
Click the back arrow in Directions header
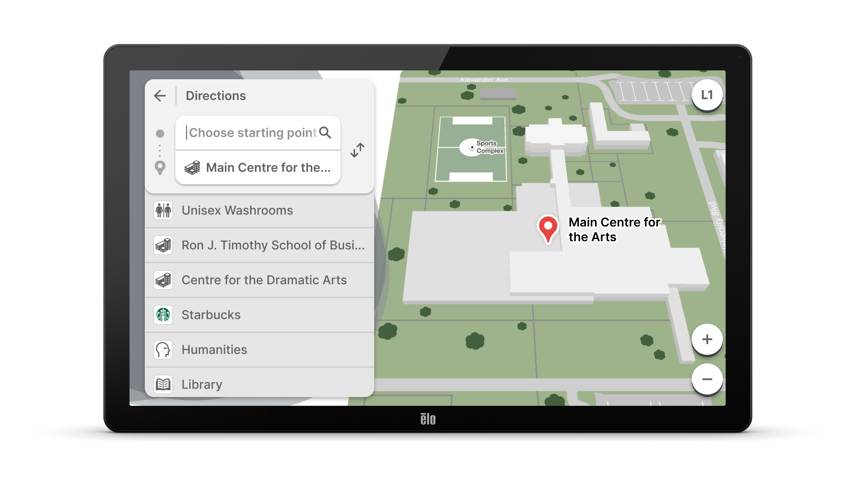coord(160,96)
